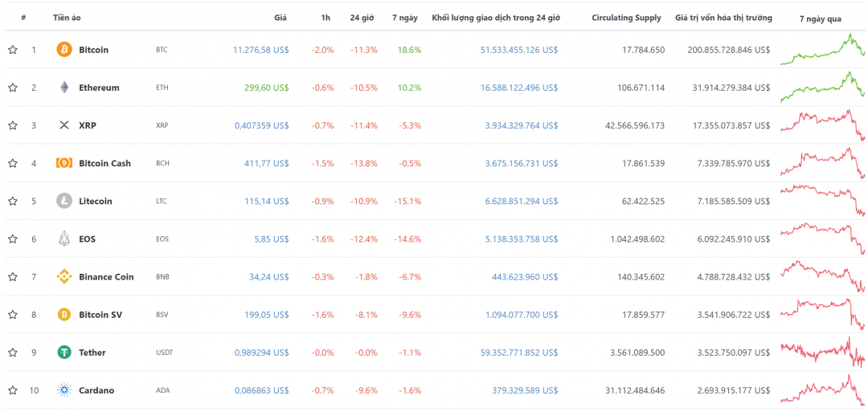Click Tether price 0,989294 US$

coord(262,353)
